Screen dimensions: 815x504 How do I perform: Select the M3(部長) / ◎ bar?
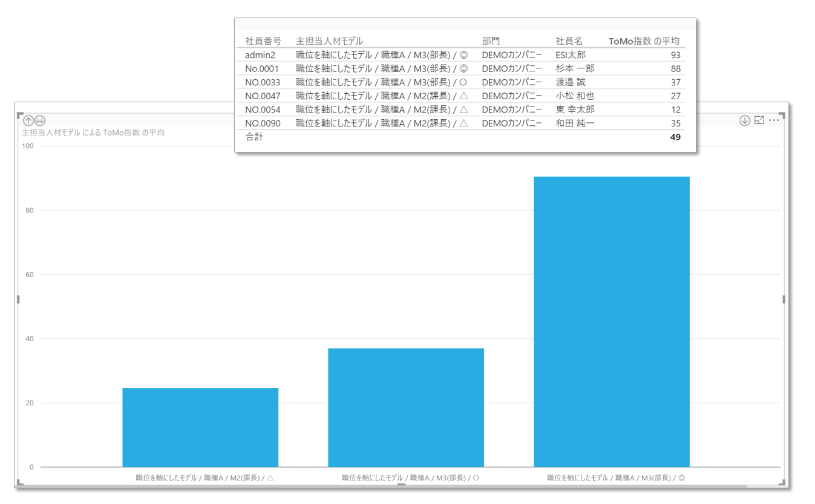click(x=612, y=322)
